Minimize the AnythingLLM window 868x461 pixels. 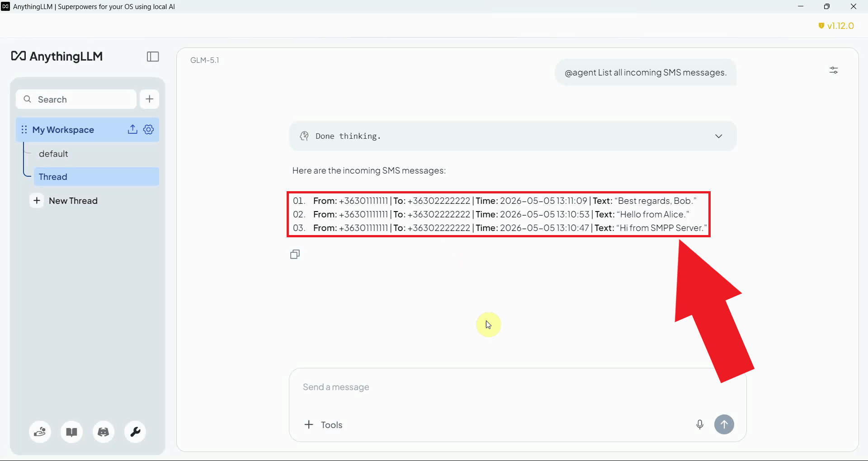click(801, 6)
